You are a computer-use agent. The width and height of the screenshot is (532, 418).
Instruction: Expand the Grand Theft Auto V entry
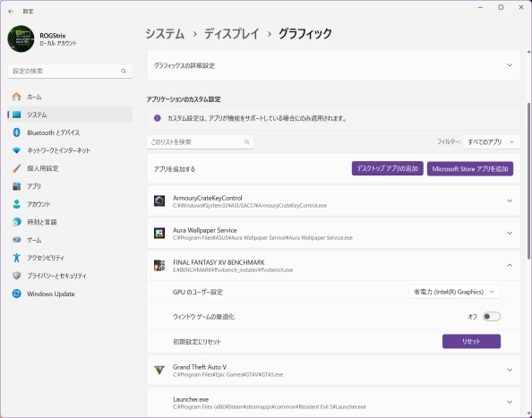point(510,370)
